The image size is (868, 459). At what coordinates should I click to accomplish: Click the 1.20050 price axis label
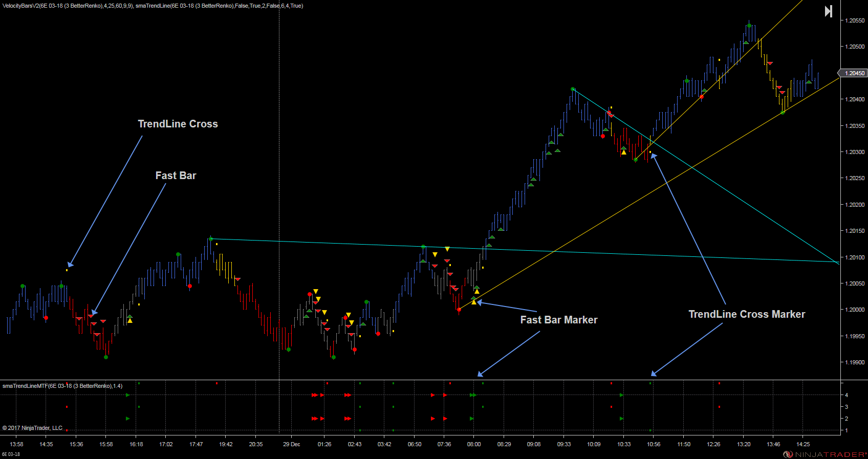(x=855, y=283)
